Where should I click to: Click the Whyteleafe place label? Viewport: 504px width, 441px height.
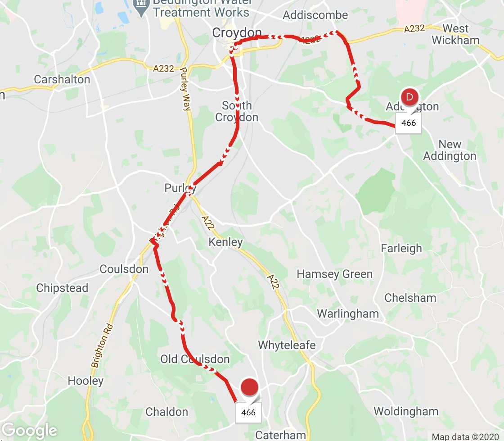click(287, 345)
